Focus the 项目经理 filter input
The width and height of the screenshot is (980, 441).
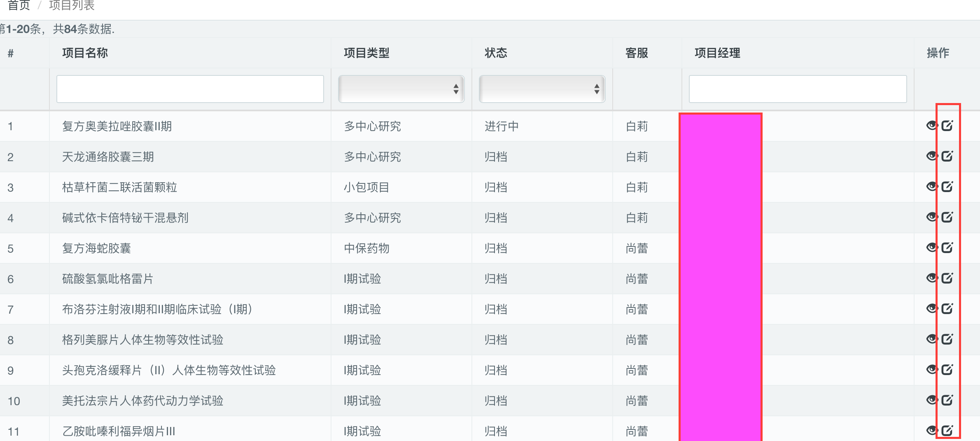pyautogui.click(x=798, y=89)
